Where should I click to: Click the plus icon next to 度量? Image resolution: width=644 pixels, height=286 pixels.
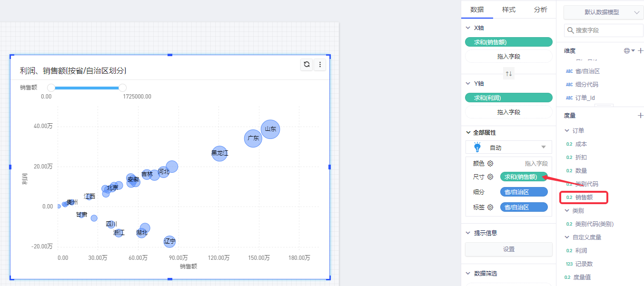pos(640,115)
